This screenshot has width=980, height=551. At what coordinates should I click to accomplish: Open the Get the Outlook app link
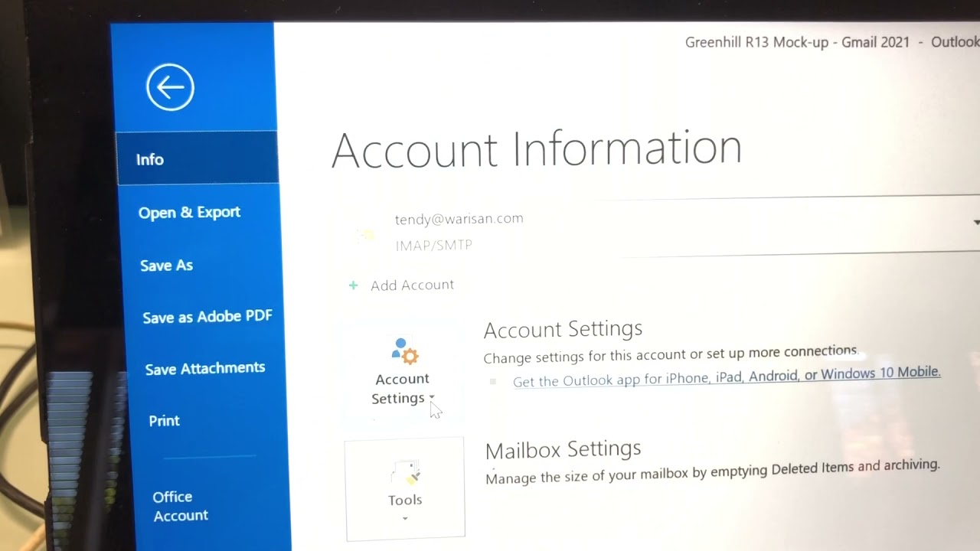click(727, 377)
